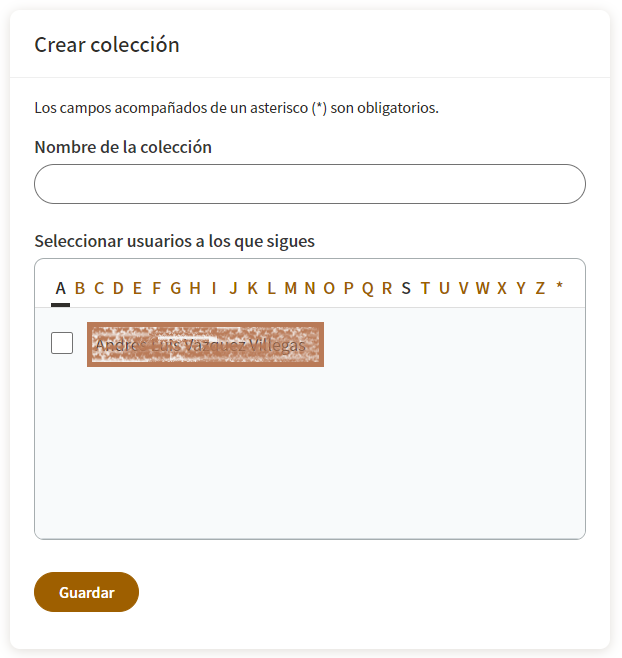This screenshot has height=658, width=622.
Task: Switch to the letter Z tab
Action: coord(540,288)
